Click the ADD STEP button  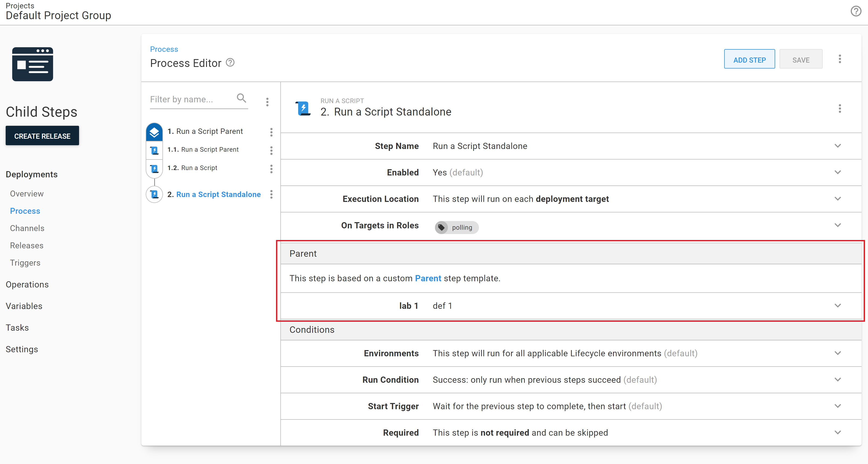749,59
